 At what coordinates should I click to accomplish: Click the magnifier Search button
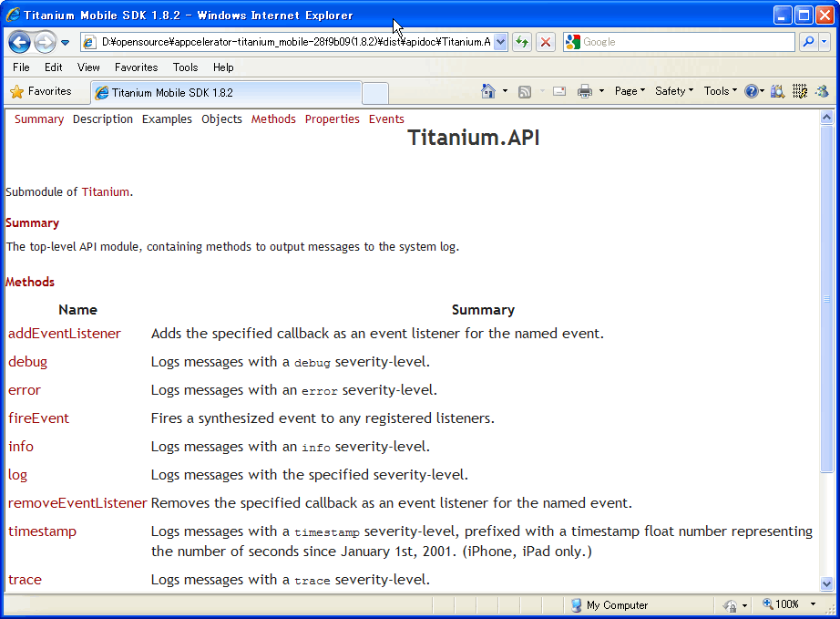808,42
